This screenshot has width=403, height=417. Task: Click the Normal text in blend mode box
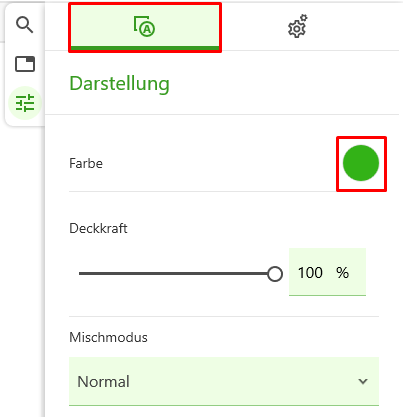click(103, 382)
